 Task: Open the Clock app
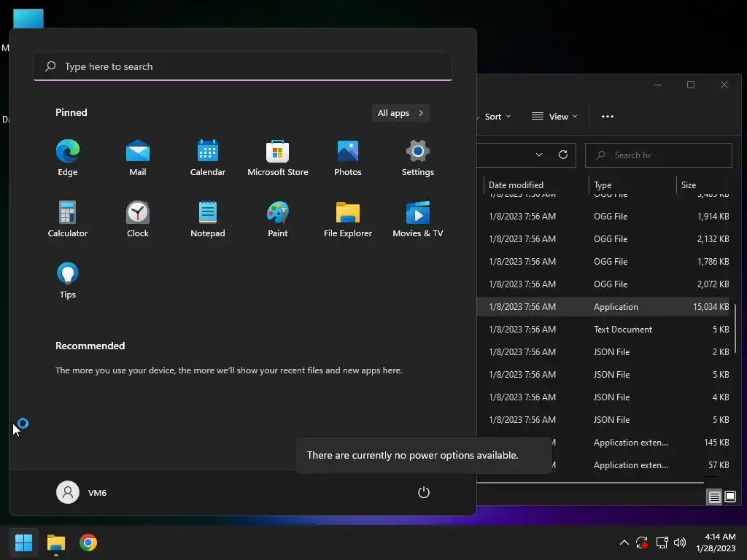point(138,219)
